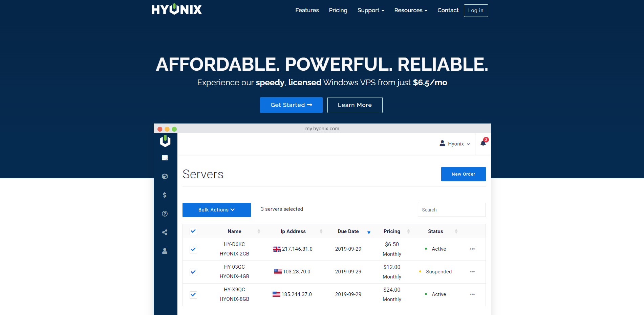Open the servers list sidebar icon
This screenshot has height=315, width=644.
(165, 158)
